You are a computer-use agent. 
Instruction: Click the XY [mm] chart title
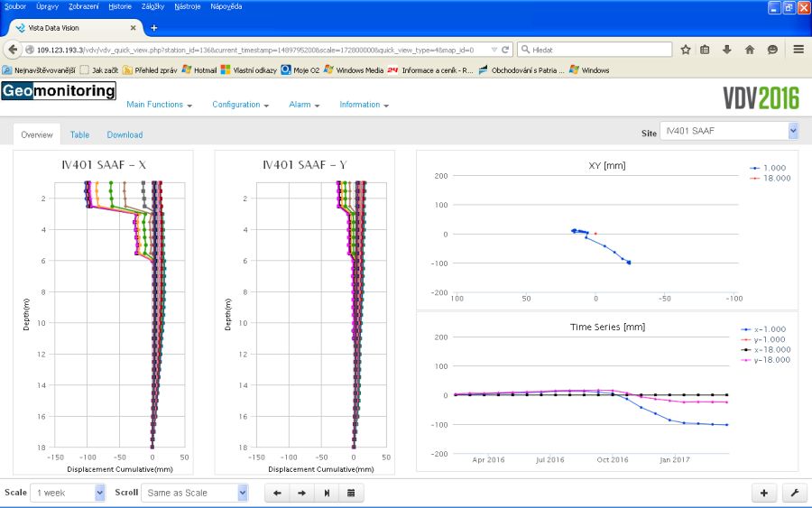pos(607,166)
